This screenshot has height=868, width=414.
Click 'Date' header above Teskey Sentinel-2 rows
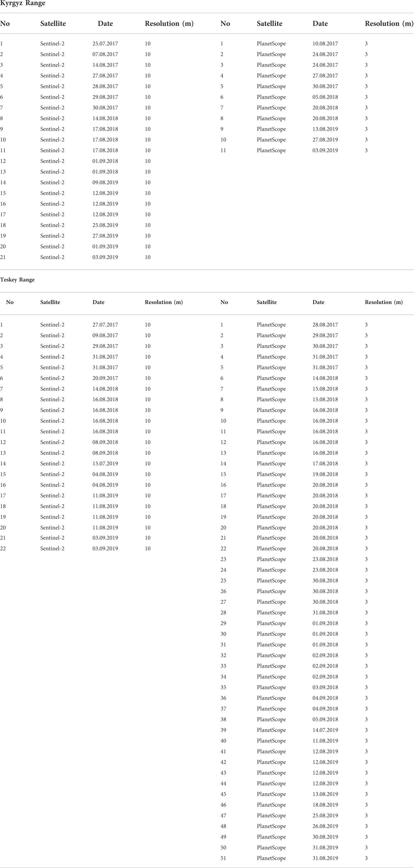[98, 302]
